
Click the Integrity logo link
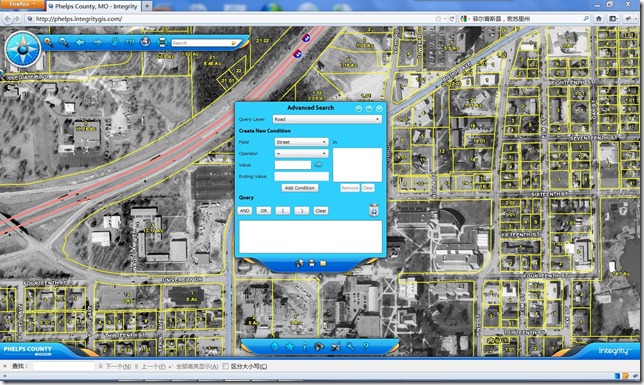614,350
